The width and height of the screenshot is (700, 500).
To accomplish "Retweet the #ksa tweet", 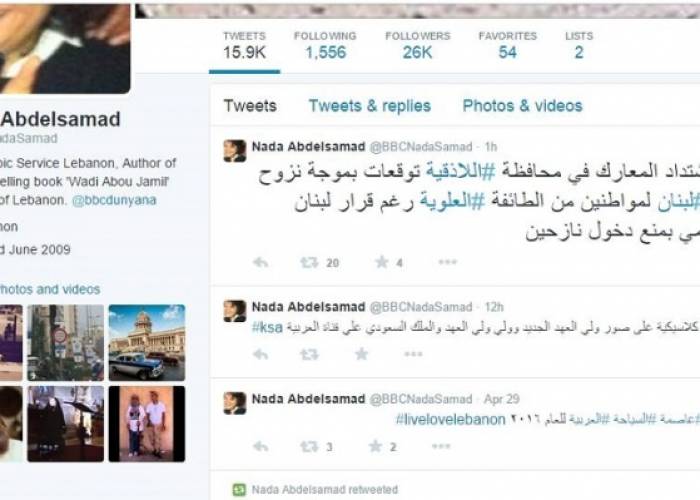I will pos(309,354).
